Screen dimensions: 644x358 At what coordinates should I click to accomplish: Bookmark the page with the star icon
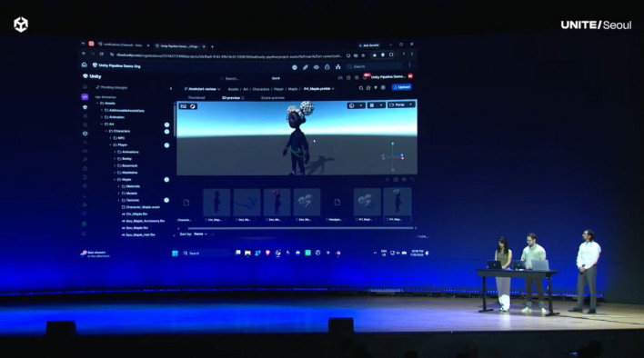pos(363,55)
